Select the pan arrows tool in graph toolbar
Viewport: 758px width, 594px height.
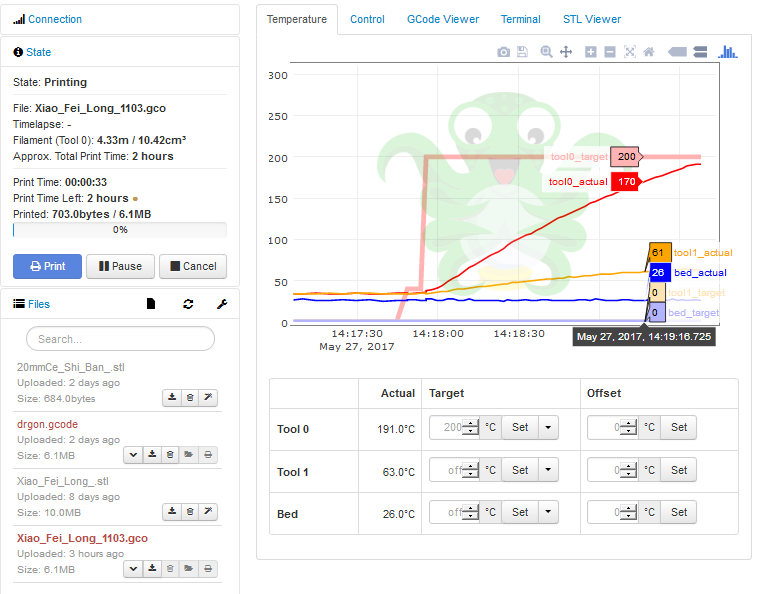[566, 52]
